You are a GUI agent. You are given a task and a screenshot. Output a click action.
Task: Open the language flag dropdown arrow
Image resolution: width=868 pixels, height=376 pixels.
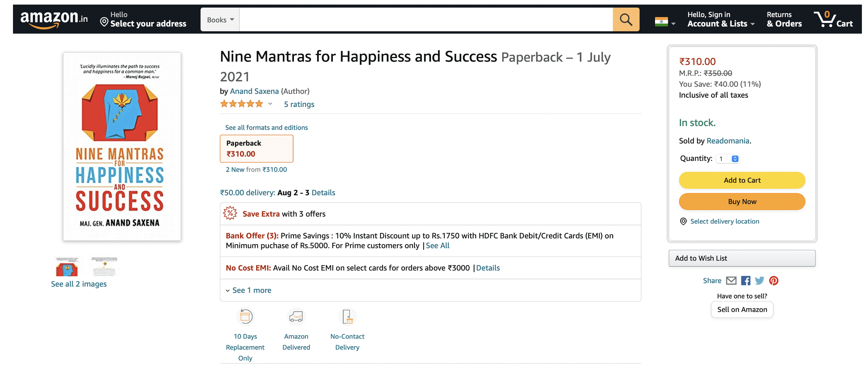point(673,24)
